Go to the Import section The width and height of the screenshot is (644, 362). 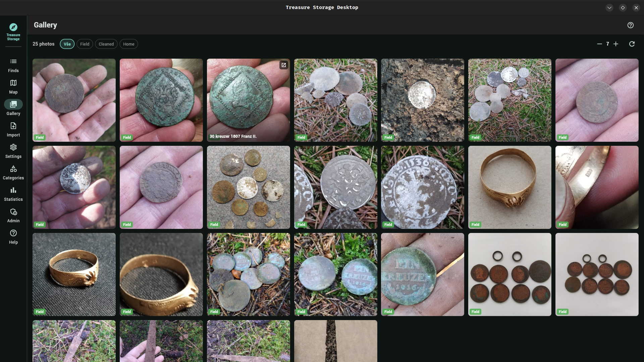click(x=13, y=130)
